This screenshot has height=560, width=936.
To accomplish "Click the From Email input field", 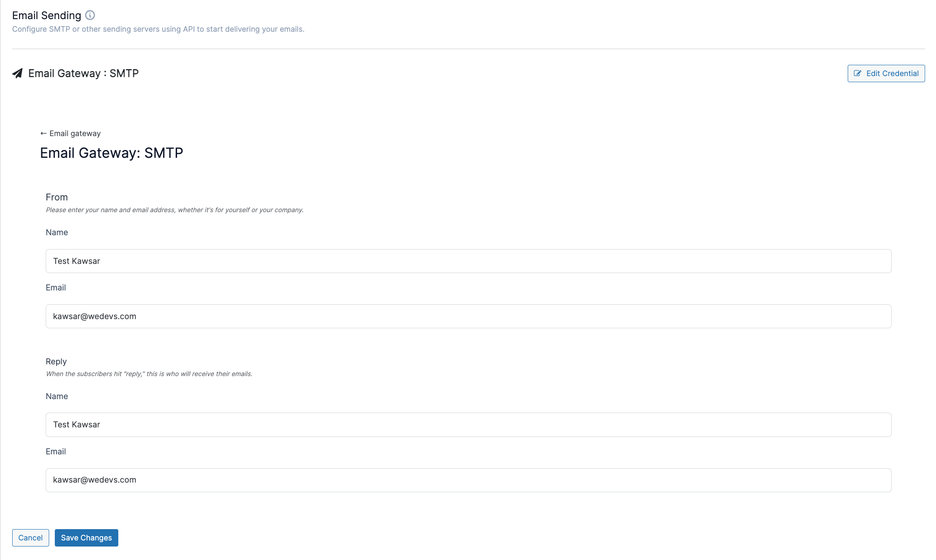I will [x=468, y=316].
